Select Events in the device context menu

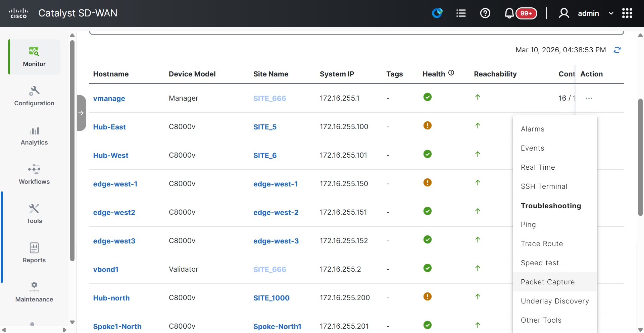pyautogui.click(x=532, y=148)
